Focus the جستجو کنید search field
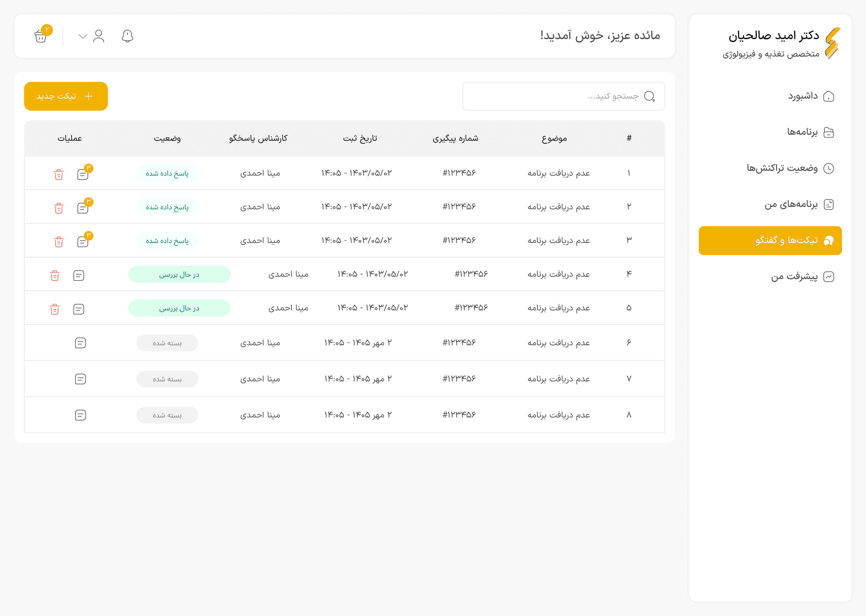The height and width of the screenshot is (616, 866). (x=564, y=96)
